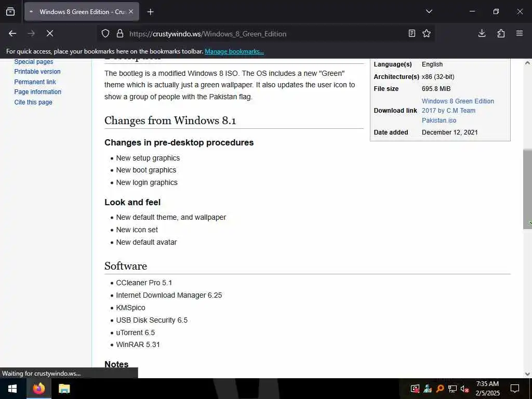Screen dimensions: 532x399
Task: Download Windows 8 Green Edition ISO link
Action: [x=458, y=111]
